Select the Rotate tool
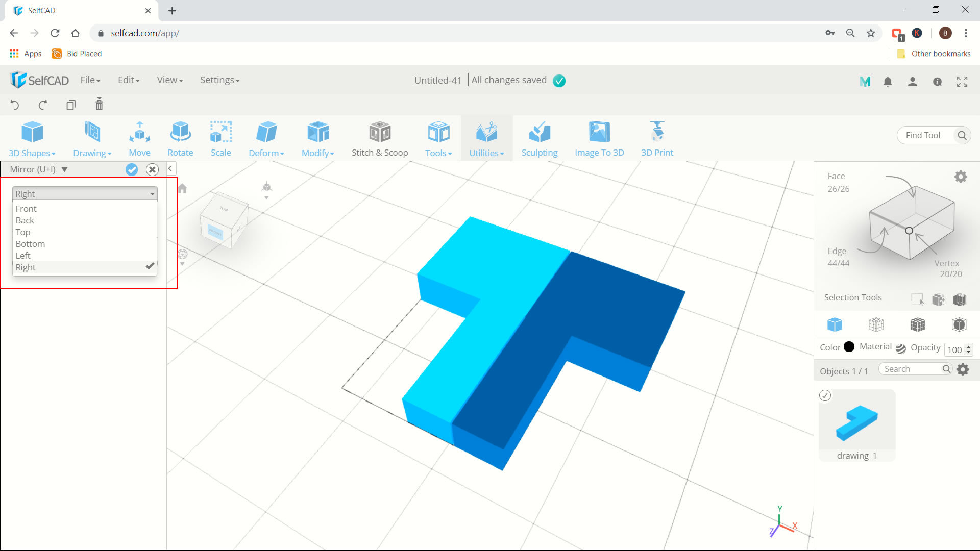This screenshot has height=551, width=980. click(x=180, y=139)
